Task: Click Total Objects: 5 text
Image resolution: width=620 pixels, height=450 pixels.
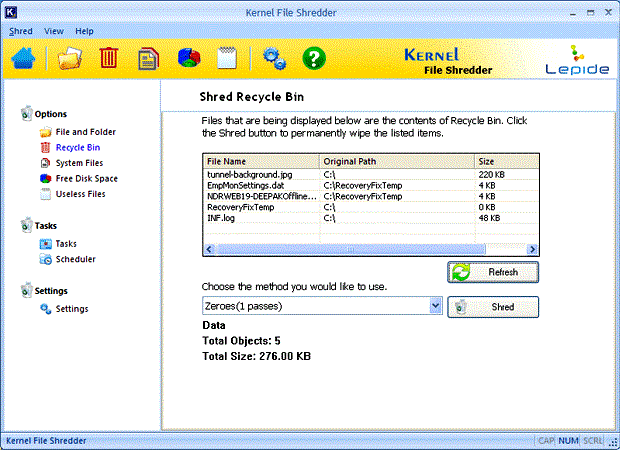Action: click(x=241, y=341)
